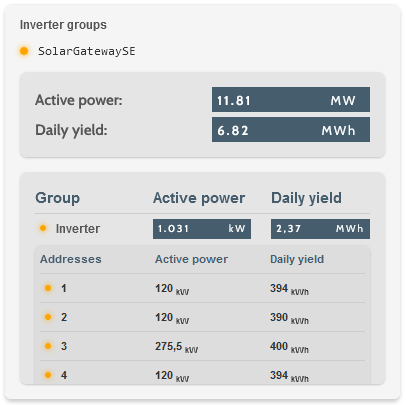Click the status dot for address 4
This screenshot has height=405, width=406.
(48, 375)
